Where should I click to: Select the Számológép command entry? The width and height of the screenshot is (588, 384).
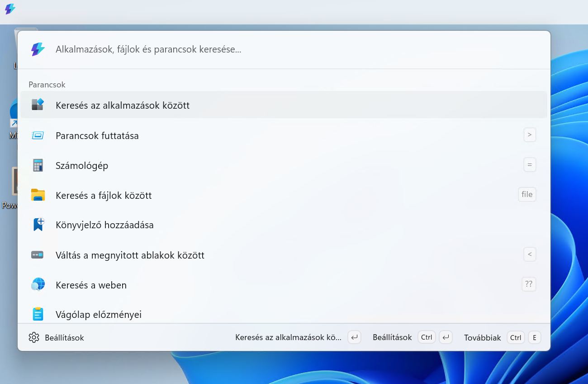pyautogui.click(x=82, y=166)
